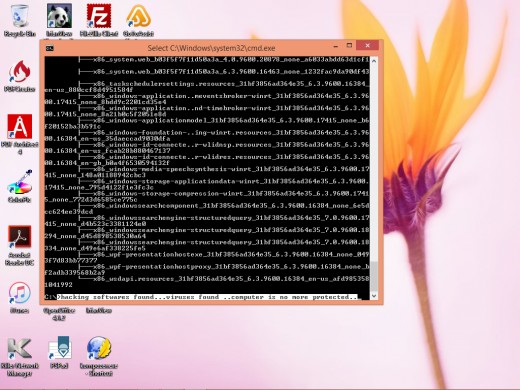Click the '3f7d83bb77377' console line
Viewport: 520px width, 390px height.
[x=71, y=260]
